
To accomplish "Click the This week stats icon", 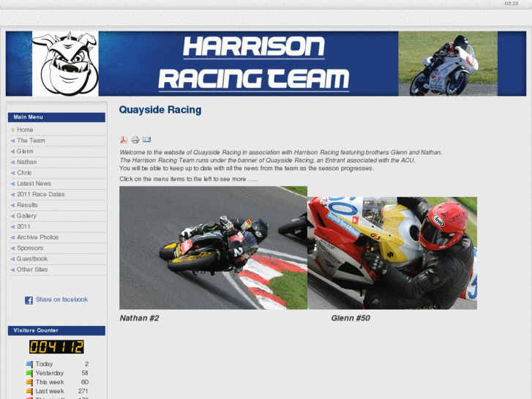I will pos(29,382).
